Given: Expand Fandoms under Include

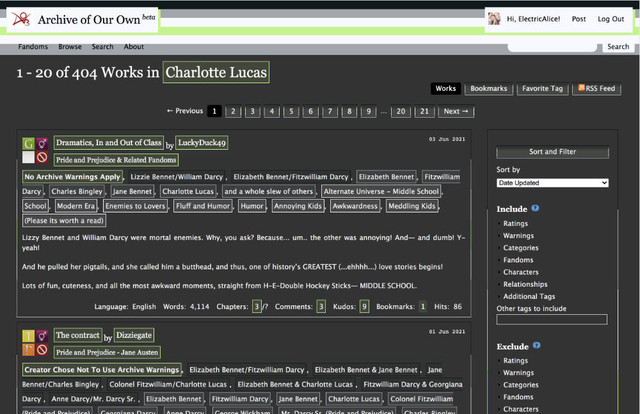Looking at the screenshot, I should 518,260.
